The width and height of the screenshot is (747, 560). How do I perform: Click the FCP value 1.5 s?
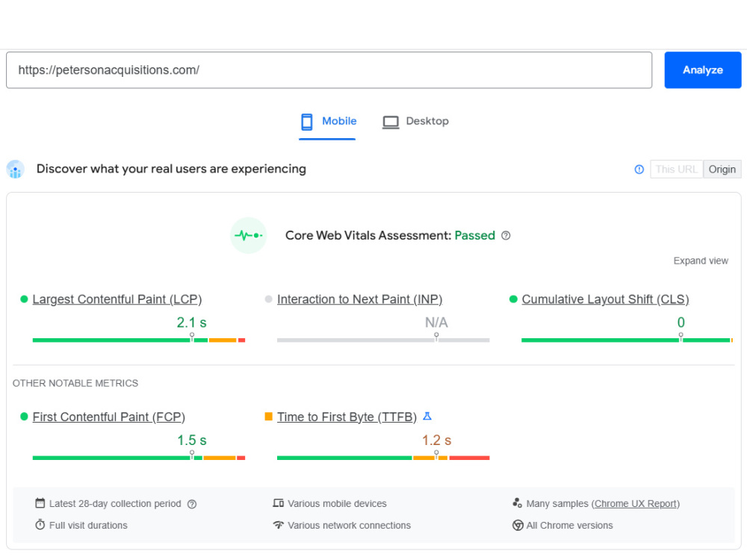[x=191, y=441]
